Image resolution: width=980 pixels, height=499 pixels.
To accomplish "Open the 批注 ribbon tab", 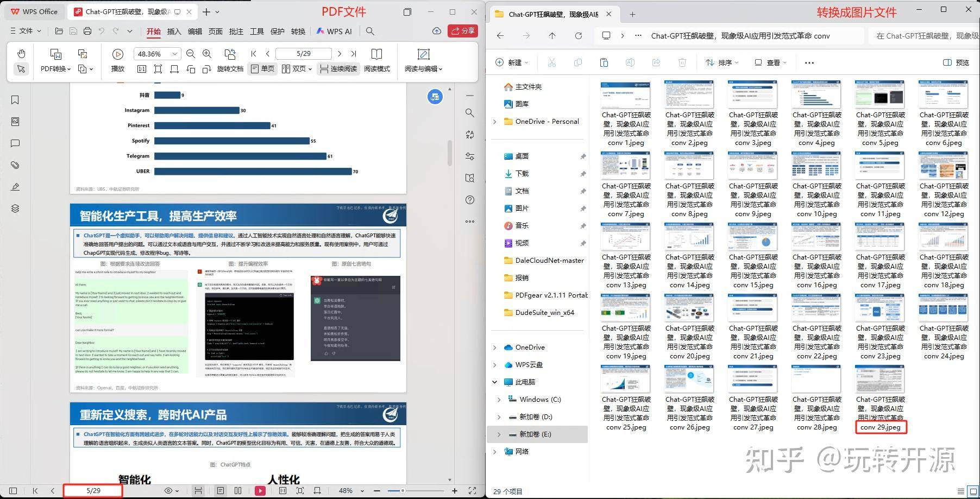I will pyautogui.click(x=236, y=31).
